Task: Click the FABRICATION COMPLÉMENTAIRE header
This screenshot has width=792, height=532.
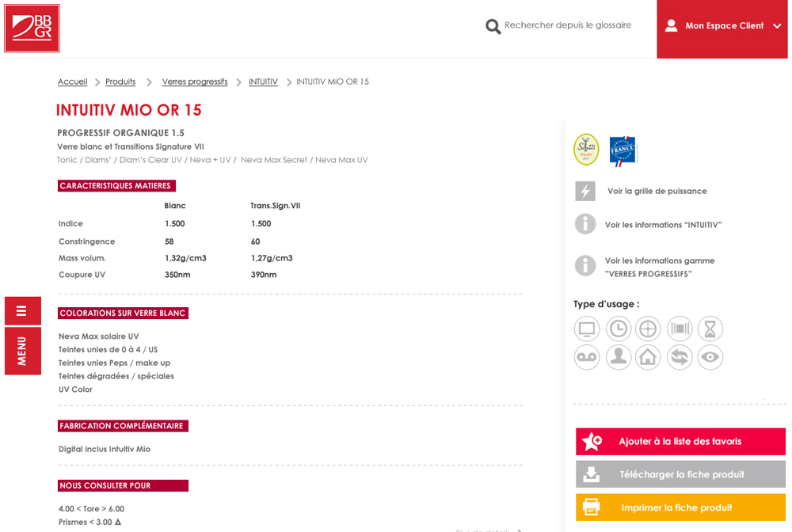Action: pyautogui.click(x=123, y=426)
